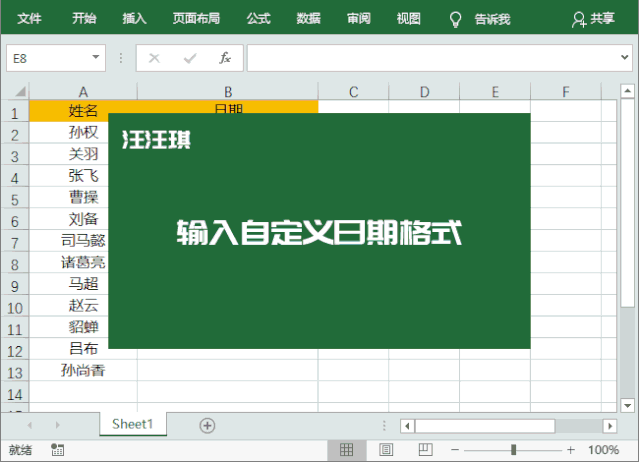Click the Select All corner triangle
Screen dimensions: 639x462
click(x=20, y=91)
